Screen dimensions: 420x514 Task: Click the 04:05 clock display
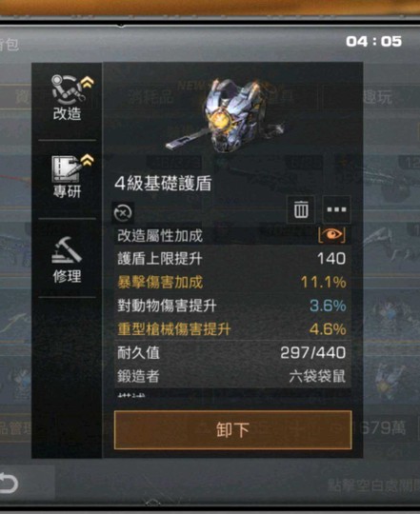click(x=373, y=41)
